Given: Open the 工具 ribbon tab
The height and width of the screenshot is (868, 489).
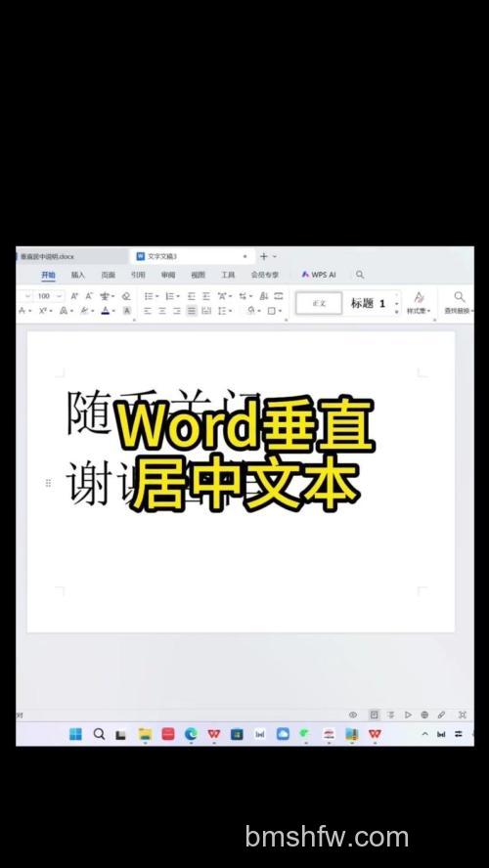Looking at the screenshot, I should (228, 275).
